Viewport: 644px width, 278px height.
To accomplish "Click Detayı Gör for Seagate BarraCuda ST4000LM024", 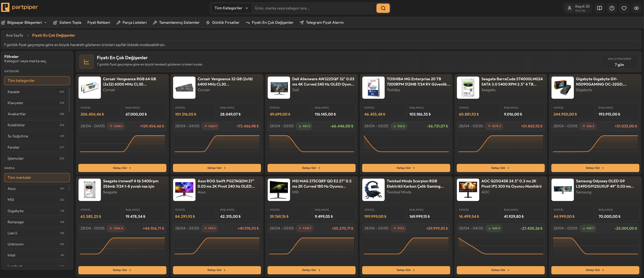I will 500,168.
